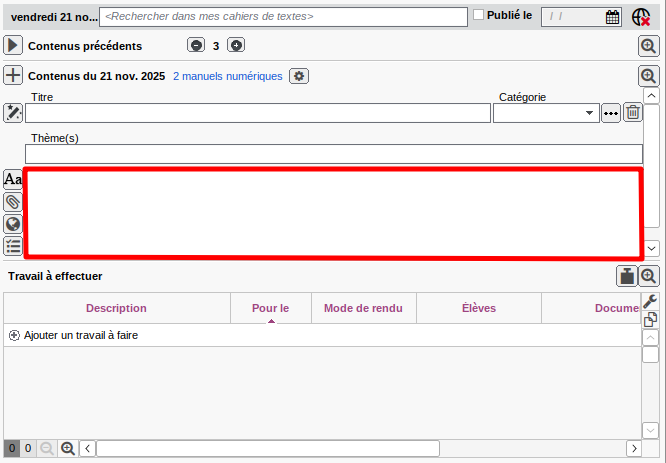This screenshot has width=666, height=463.
Task: Delete content with the trash icon
Action: (633, 112)
